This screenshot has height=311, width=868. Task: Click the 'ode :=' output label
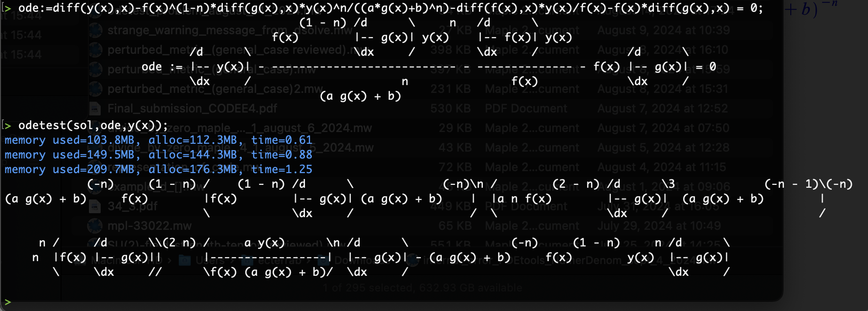162,67
